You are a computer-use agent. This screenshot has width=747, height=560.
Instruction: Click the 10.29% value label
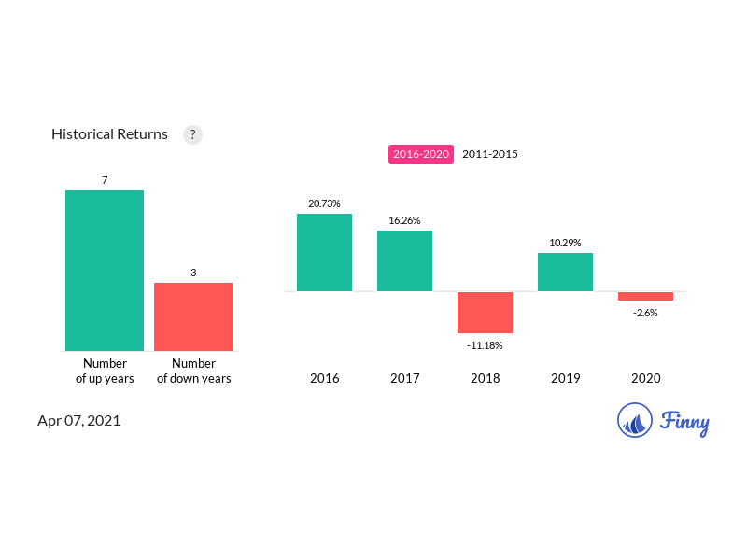pyautogui.click(x=565, y=243)
